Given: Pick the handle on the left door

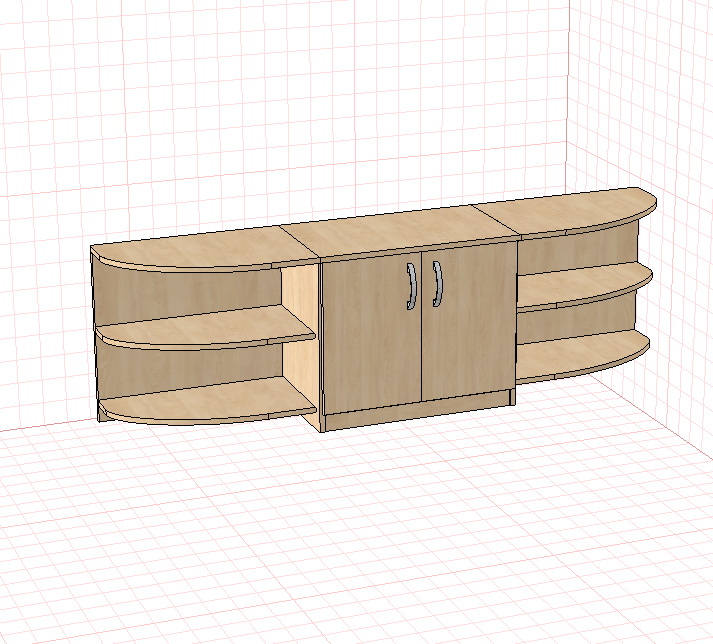Looking at the screenshot, I should (x=412, y=286).
